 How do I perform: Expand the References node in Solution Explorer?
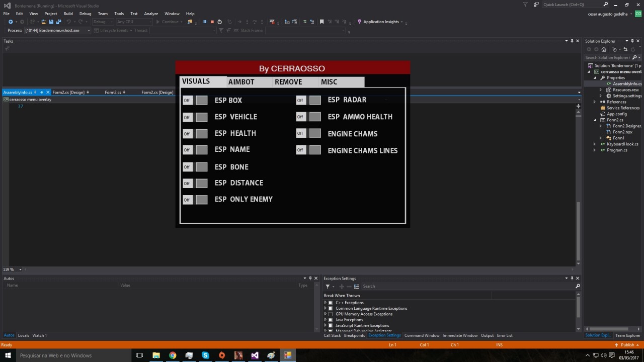pyautogui.click(x=595, y=102)
